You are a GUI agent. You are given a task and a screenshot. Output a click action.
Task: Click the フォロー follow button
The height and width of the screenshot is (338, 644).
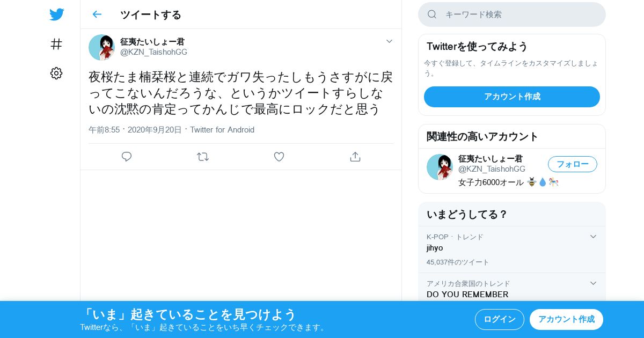(x=573, y=164)
